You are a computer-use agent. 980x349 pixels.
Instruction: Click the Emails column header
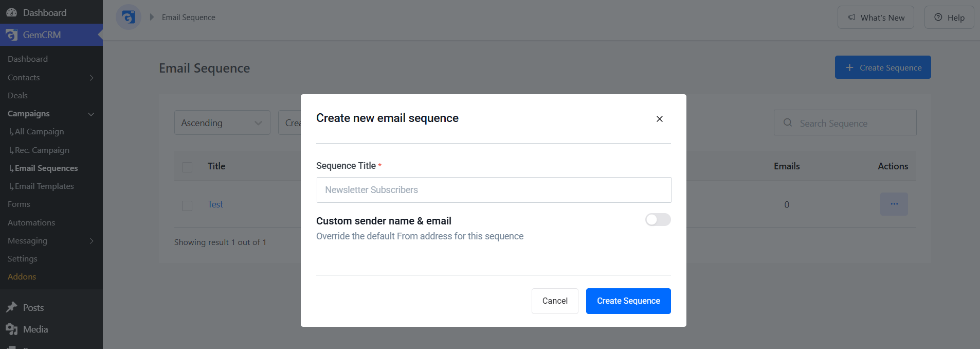[x=787, y=166]
